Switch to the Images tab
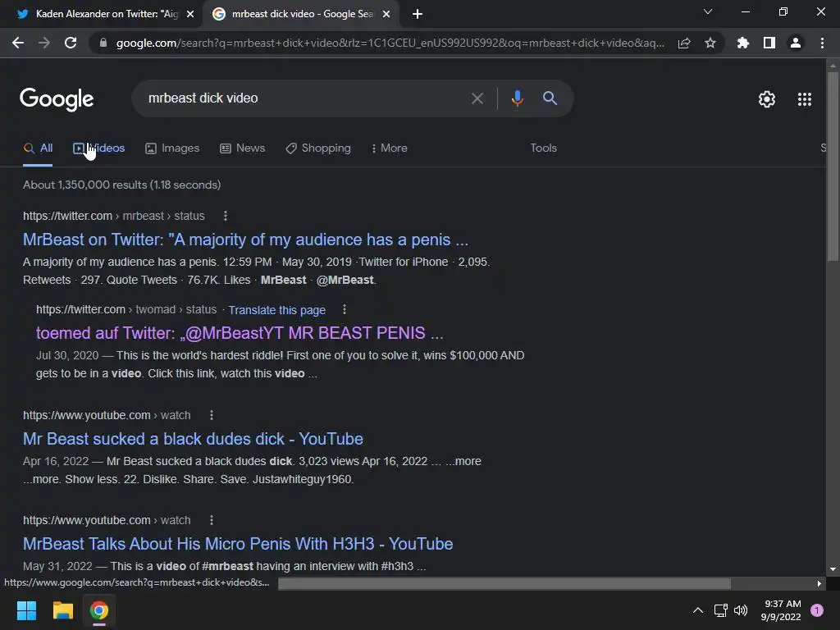Screen dimensions: 840x630 click(x=172, y=148)
